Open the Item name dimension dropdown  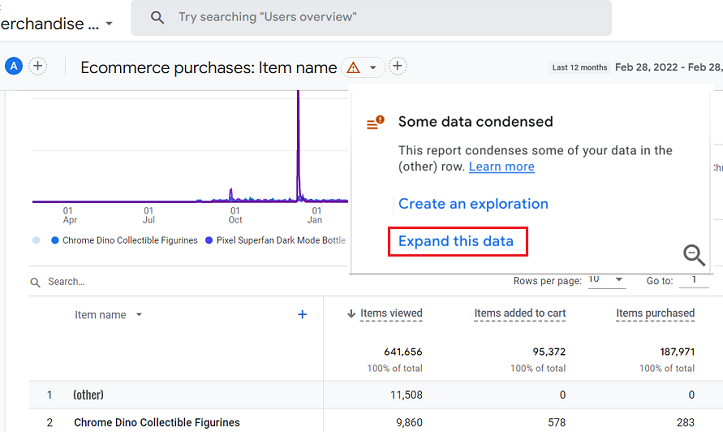pos(139,315)
